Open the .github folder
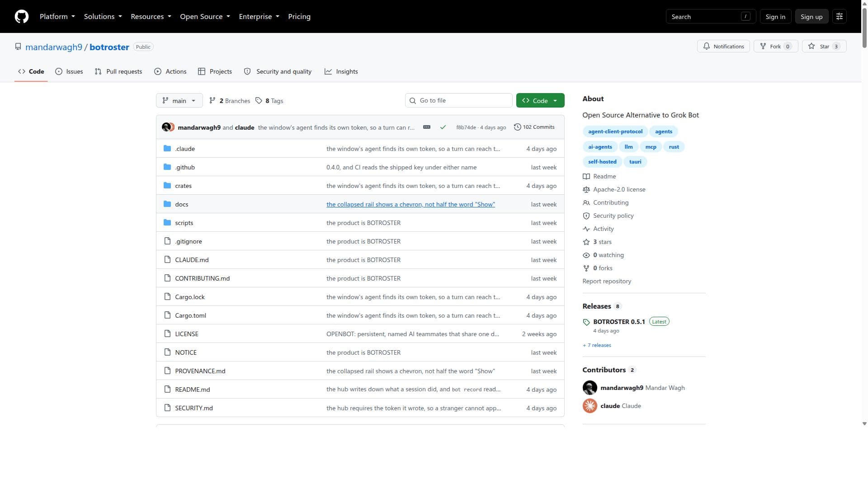Image resolution: width=868 pixels, height=488 pixels. (185, 167)
